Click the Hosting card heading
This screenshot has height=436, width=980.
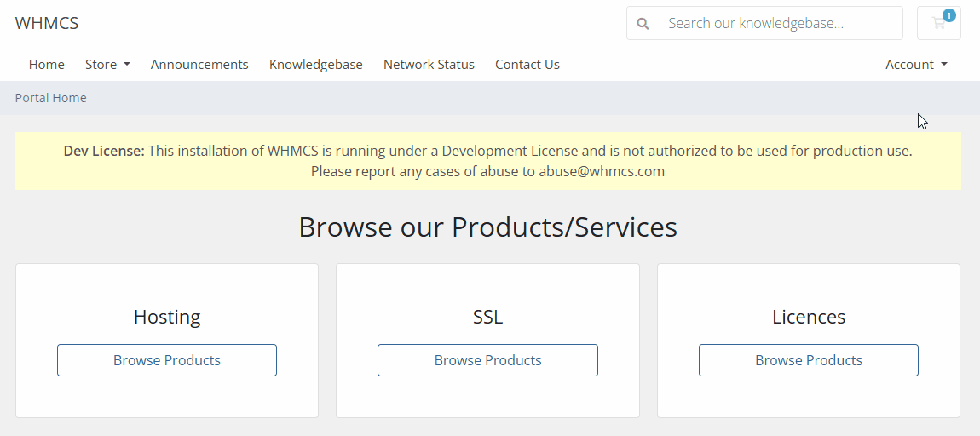(167, 317)
